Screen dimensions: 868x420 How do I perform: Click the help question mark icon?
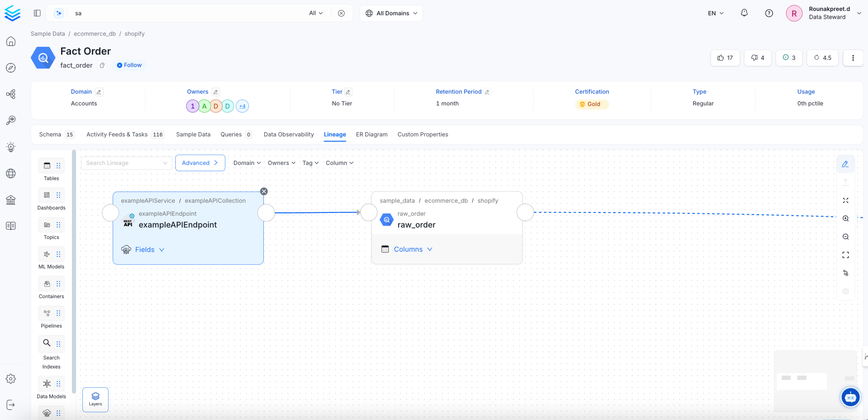(769, 13)
